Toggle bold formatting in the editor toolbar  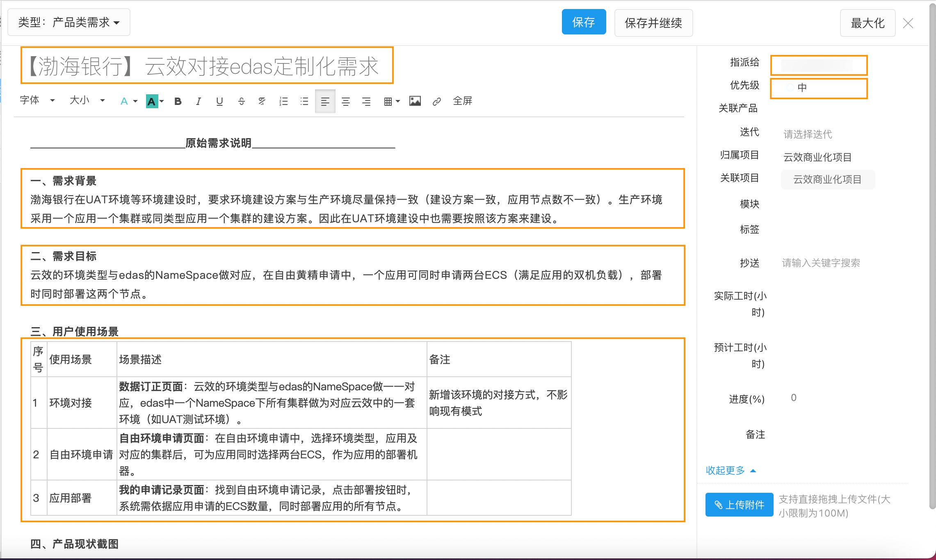pos(178,101)
